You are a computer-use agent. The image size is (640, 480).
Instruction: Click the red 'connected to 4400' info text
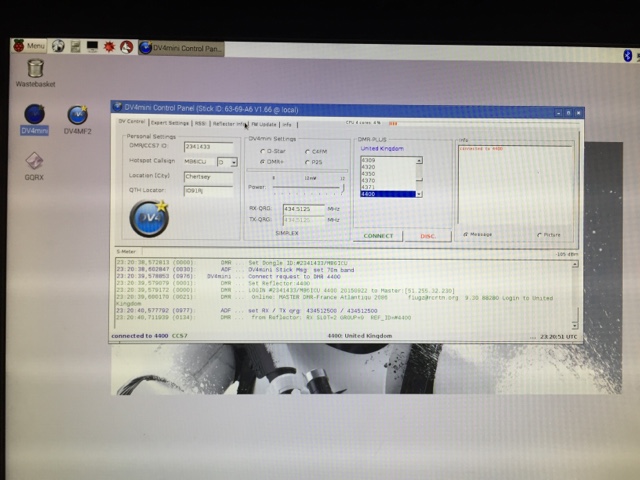pos(481,149)
